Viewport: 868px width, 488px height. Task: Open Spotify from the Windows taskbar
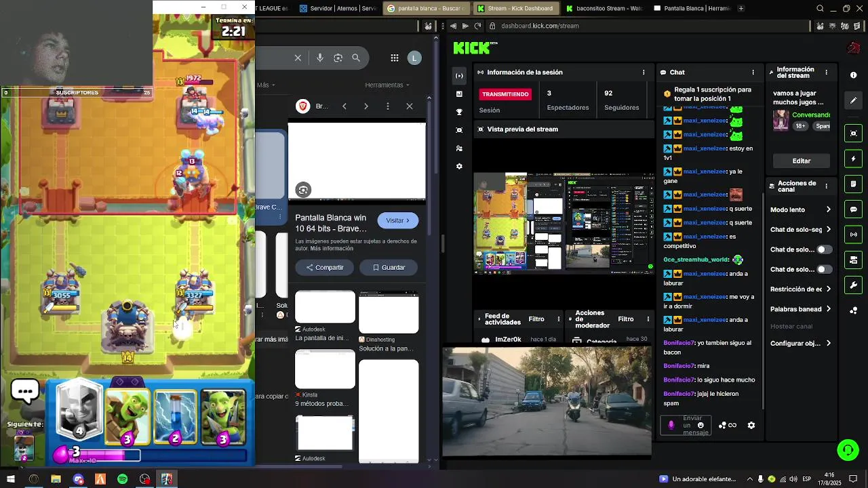[122, 479]
